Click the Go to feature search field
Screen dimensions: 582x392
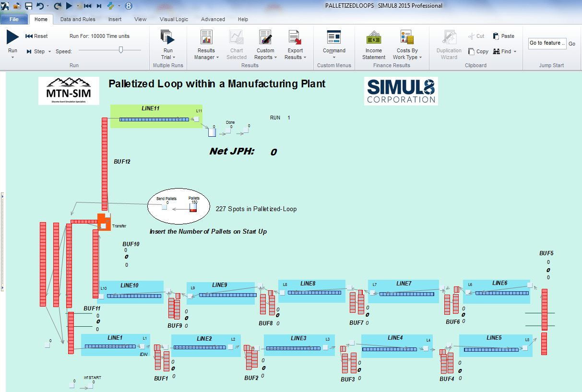(546, 43)
